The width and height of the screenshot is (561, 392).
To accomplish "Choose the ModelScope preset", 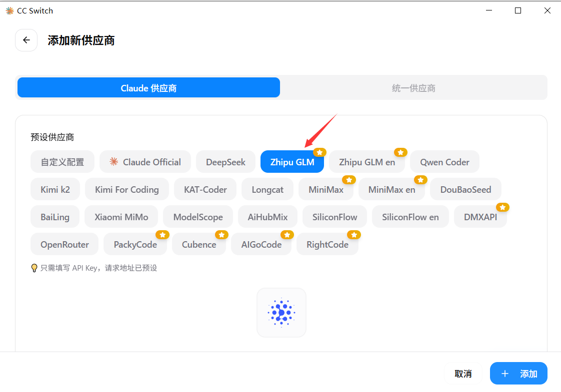I will click(198, 217).
